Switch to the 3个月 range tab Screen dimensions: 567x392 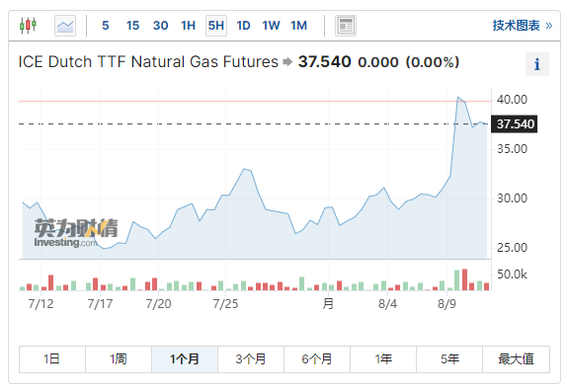(x=251, y=359)
